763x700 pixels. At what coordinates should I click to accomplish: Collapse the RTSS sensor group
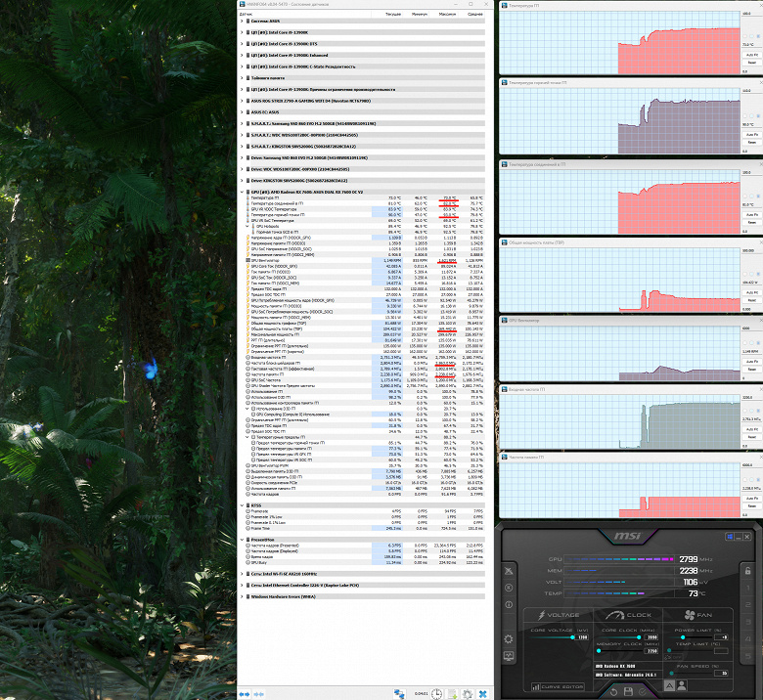pos(242,505)
